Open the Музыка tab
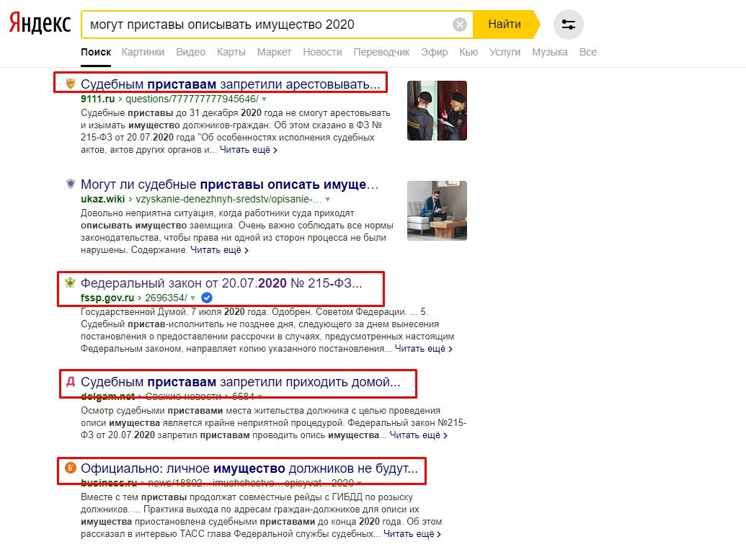The image size is (746, 560). coord(550,52)
